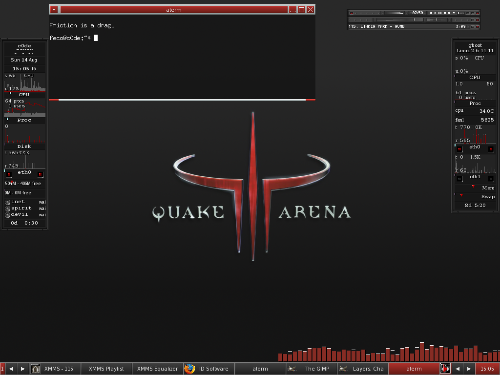The height and width of the screenshot is (375, 500).
Task: Click the right eth0 red LED in left gkrellm
Action: click(40, 174)
